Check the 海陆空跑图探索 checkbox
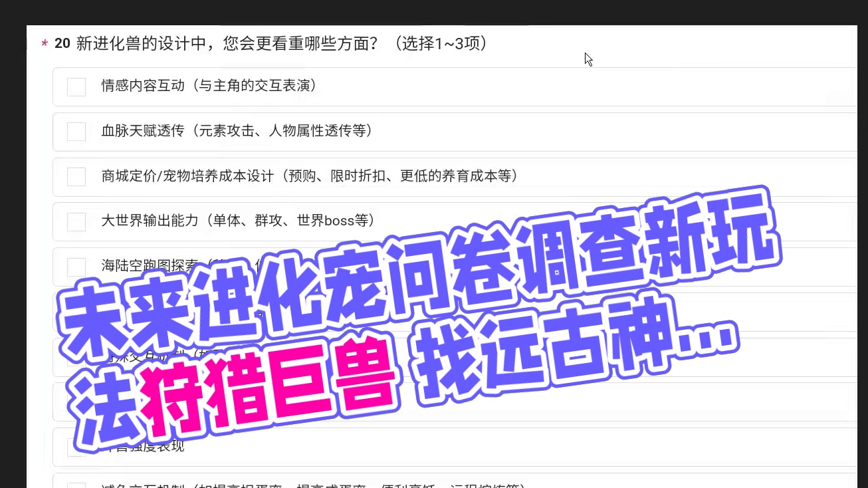 pos(76,267)
